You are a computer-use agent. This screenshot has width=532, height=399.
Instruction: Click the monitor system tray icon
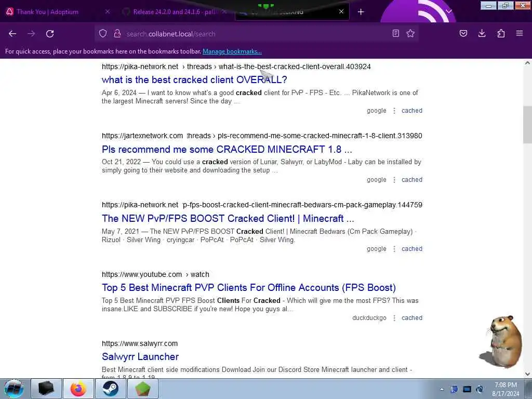pos(467,389)
